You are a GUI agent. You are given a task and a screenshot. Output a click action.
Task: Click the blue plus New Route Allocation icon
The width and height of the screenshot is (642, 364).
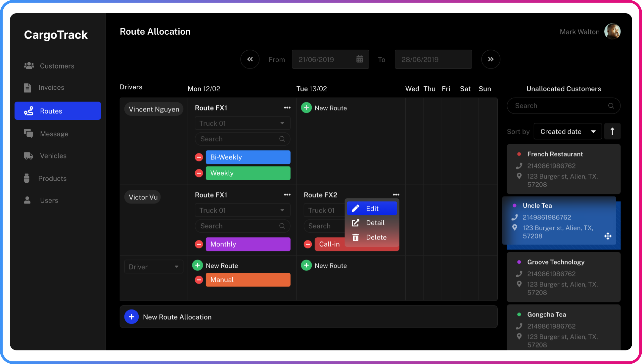pos(131,317)
